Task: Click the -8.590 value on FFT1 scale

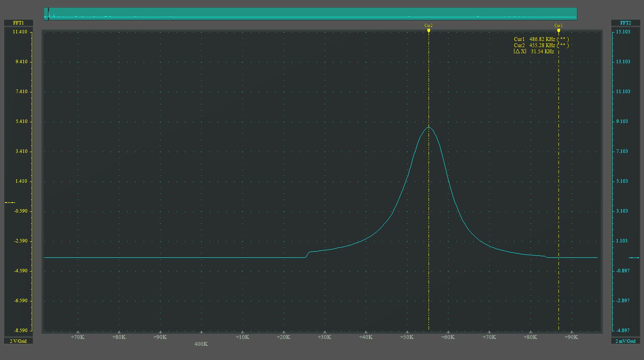Action: pos(20,330)
